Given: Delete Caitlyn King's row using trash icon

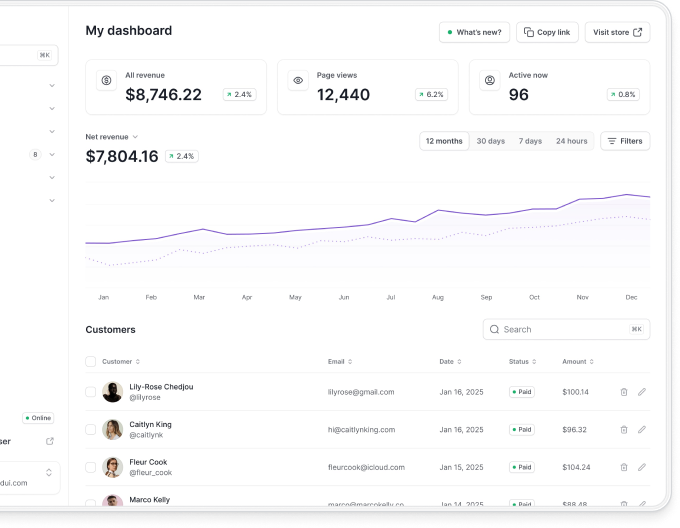Looking at the screenshot, I should coord(624,429).
